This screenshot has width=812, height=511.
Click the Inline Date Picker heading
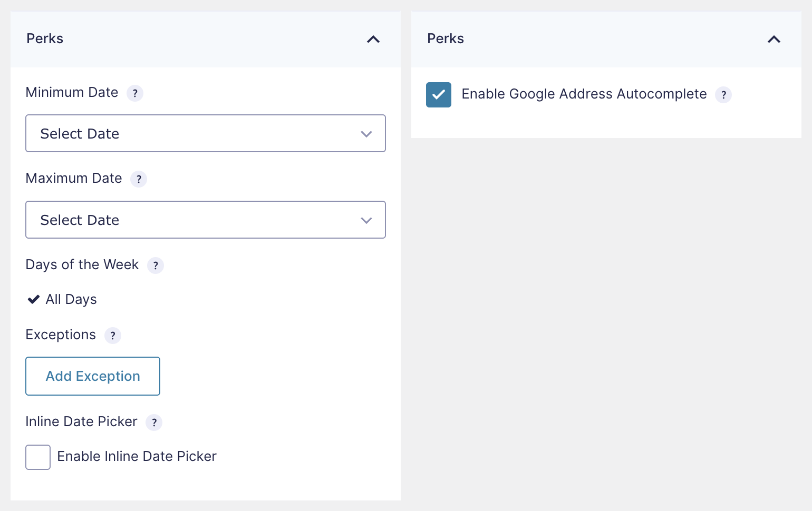coord(81,421)
